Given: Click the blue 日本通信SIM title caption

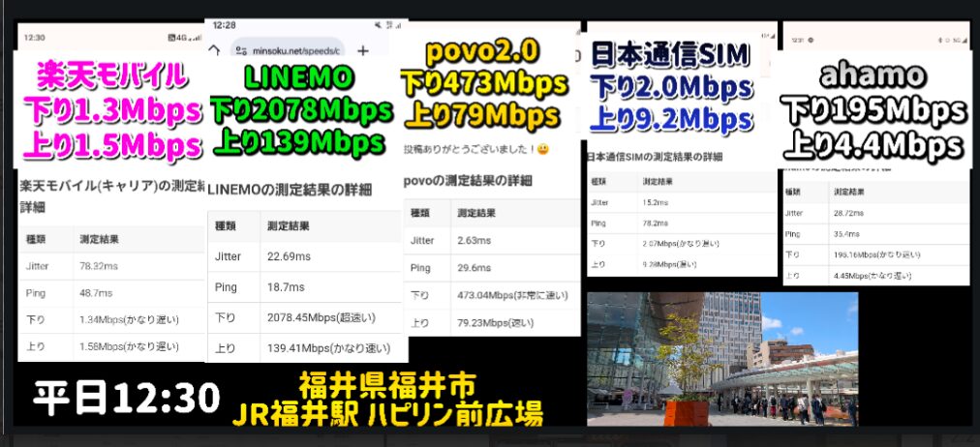Looking at the screenshot, I should tap(669, 55).
